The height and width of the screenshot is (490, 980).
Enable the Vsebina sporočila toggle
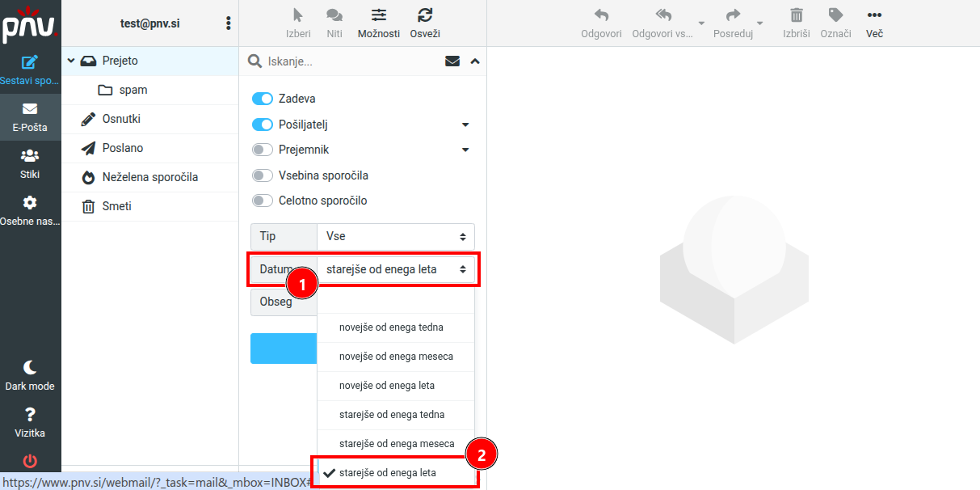click(263, 175)
